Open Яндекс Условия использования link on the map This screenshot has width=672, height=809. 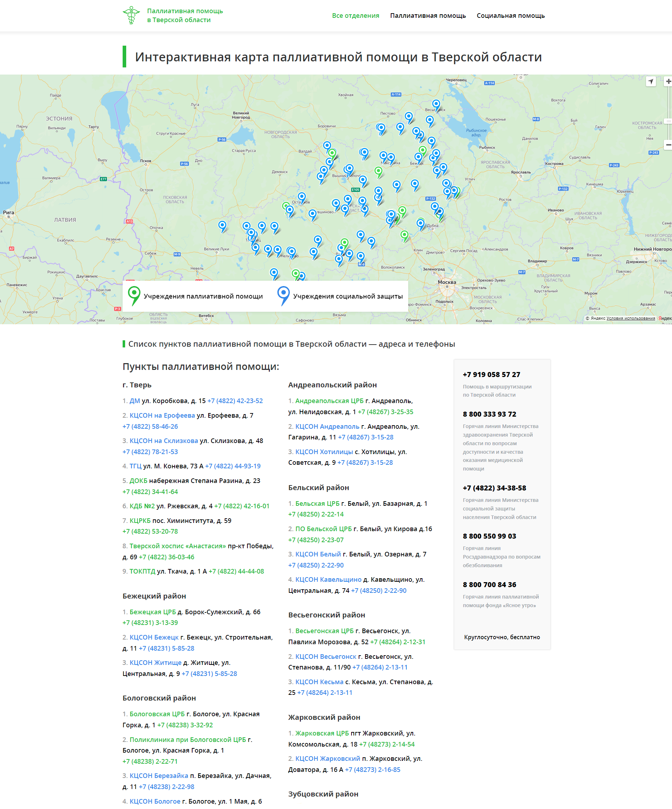pos(630,318)
